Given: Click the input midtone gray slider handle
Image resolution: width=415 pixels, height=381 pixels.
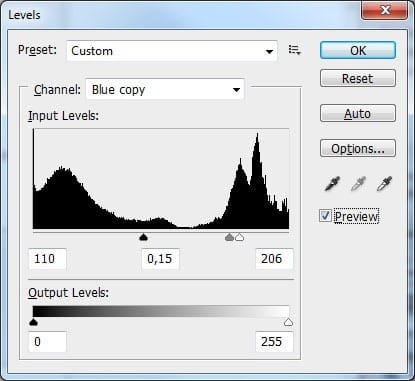Looking at the screenshot, I should 229,237.
